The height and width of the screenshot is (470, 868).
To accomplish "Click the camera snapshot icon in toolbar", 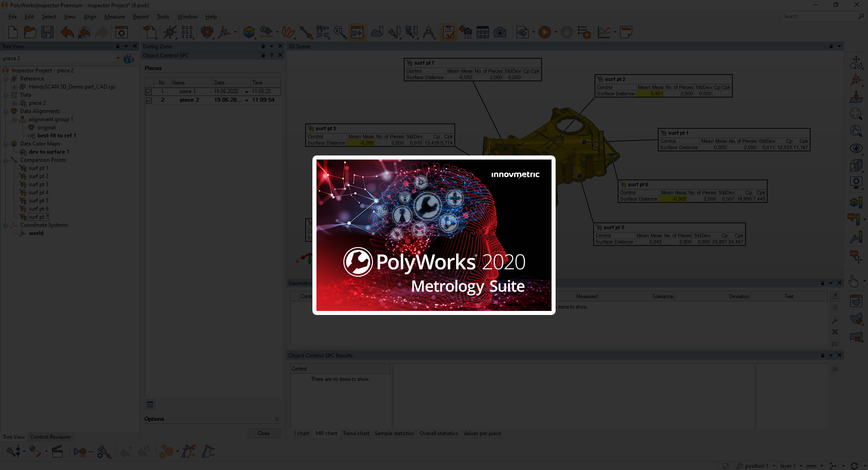I will [x=500, y=32].
